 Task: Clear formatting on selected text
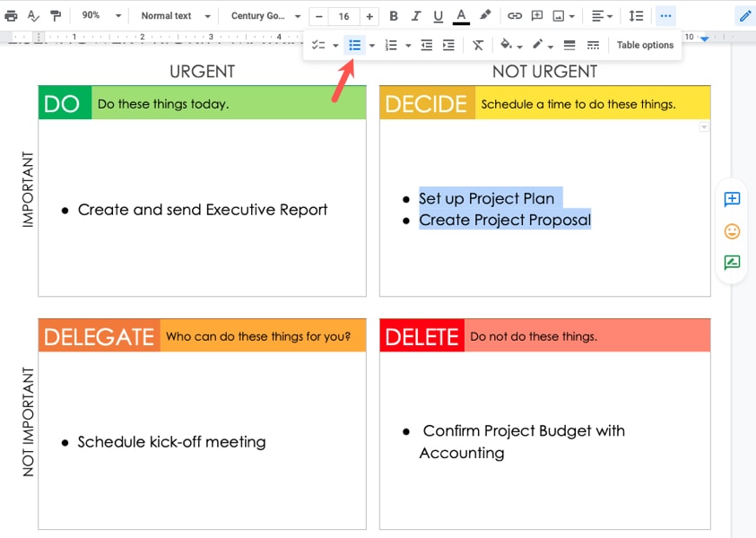tap(478, 44)
